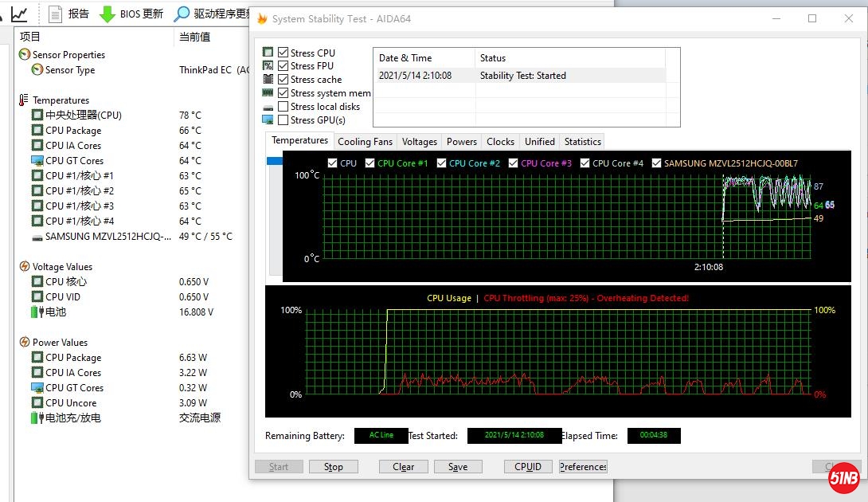
Task: Uncheck the Stress cache checkbox
Action: point(283,79)
